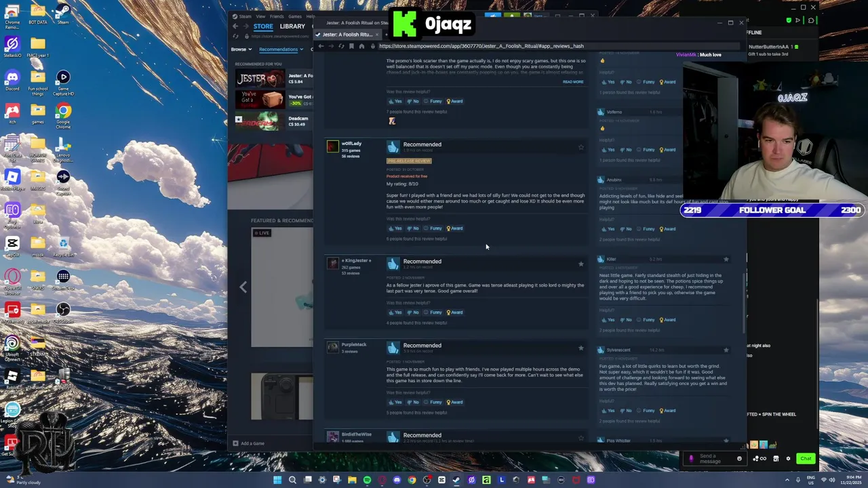The width and height of the screenshot is (868, 488).
Task: Mark w0lfLady's review as Funny
Action: 433,228
